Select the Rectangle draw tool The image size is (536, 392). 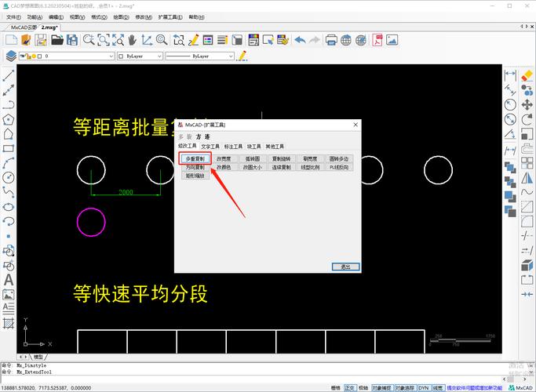pos(8,148)
